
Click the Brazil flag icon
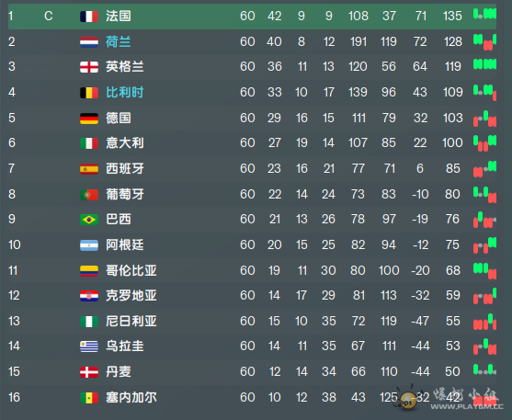click(89, 220)
